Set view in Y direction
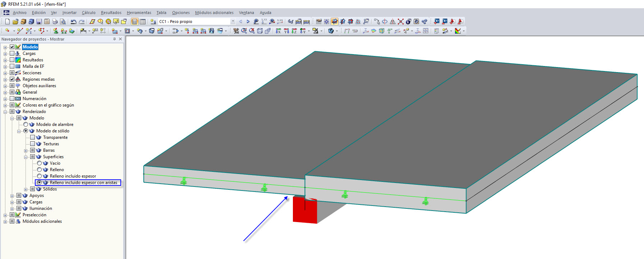The width and height of the screenshot is (644, 259). click(x=286, y=31)
